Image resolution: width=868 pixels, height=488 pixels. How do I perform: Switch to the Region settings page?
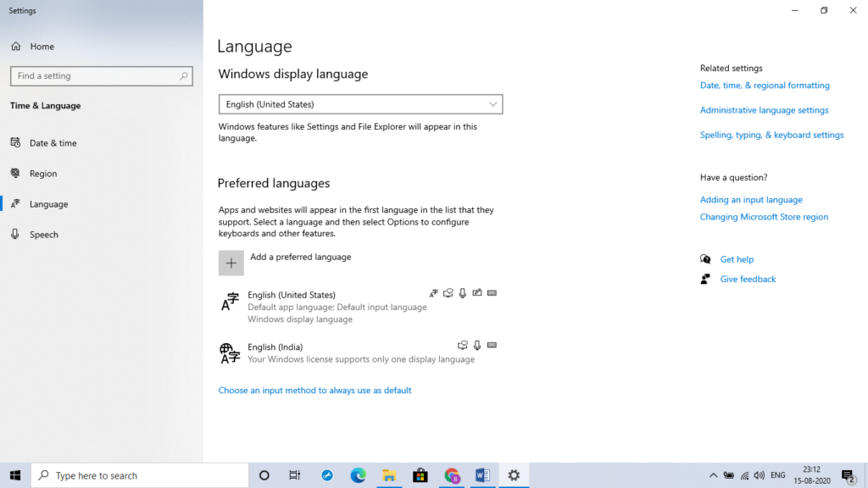[x=43, y=174]
